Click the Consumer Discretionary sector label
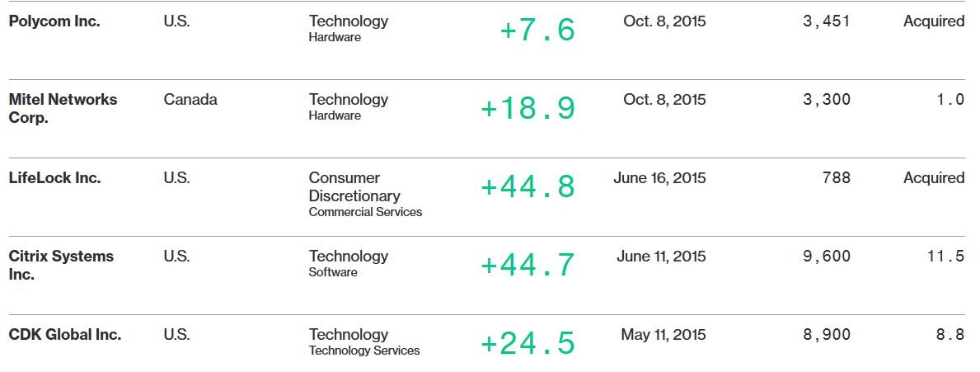980x372 pixels. coord(354,187)
